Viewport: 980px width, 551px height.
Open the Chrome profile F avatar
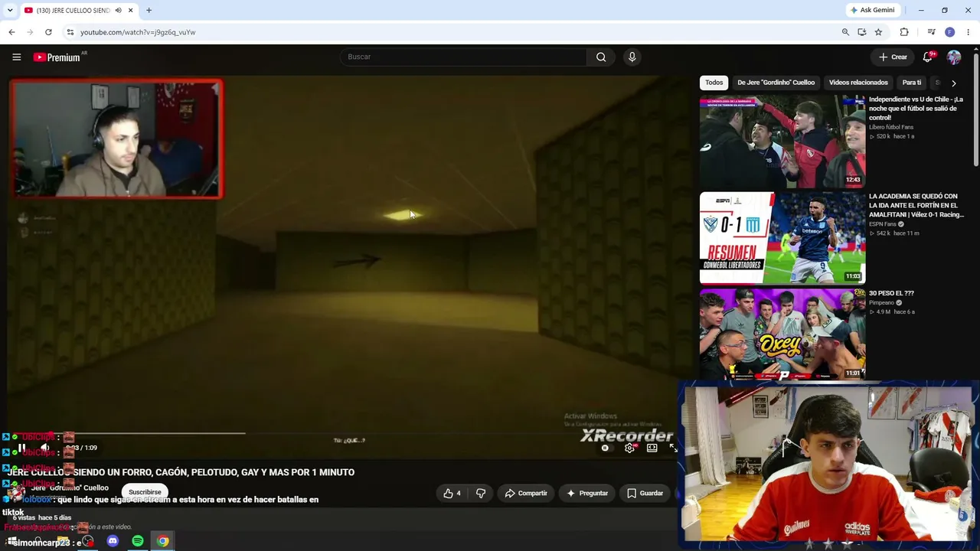click(x=950, y=32)
